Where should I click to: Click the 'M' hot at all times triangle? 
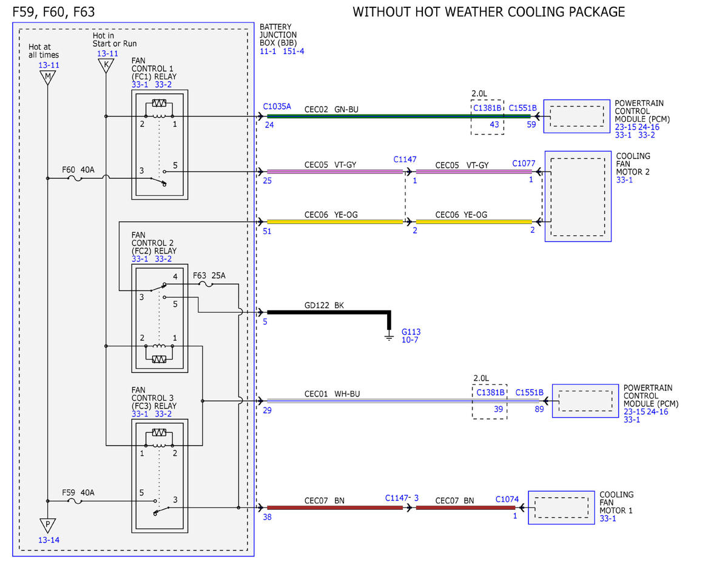click(47, 76)
